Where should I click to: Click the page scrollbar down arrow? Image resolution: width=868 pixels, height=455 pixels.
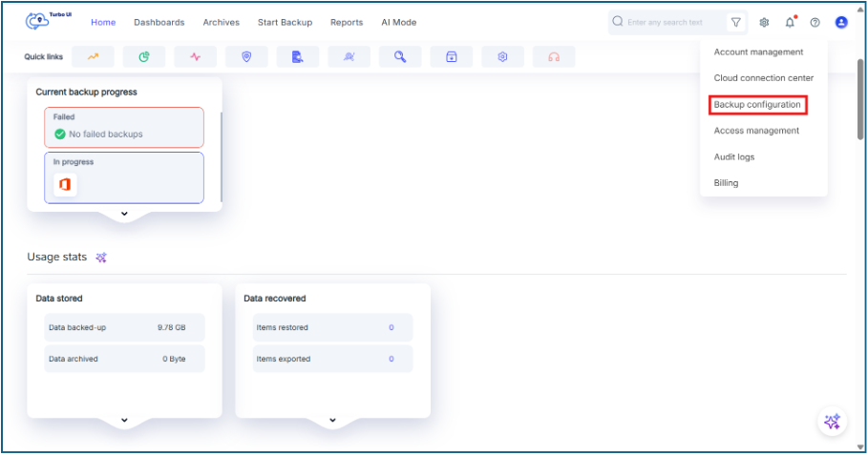coord(860,446)
